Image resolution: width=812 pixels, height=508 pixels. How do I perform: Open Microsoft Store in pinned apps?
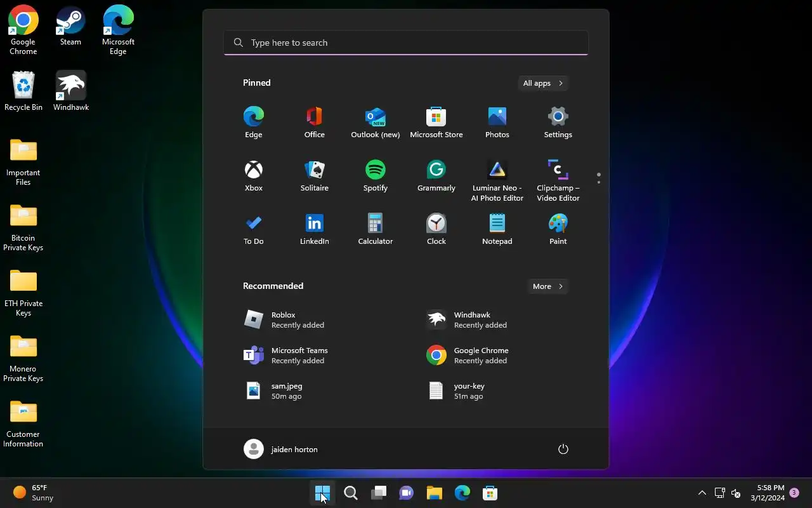(x=436, y=123)
